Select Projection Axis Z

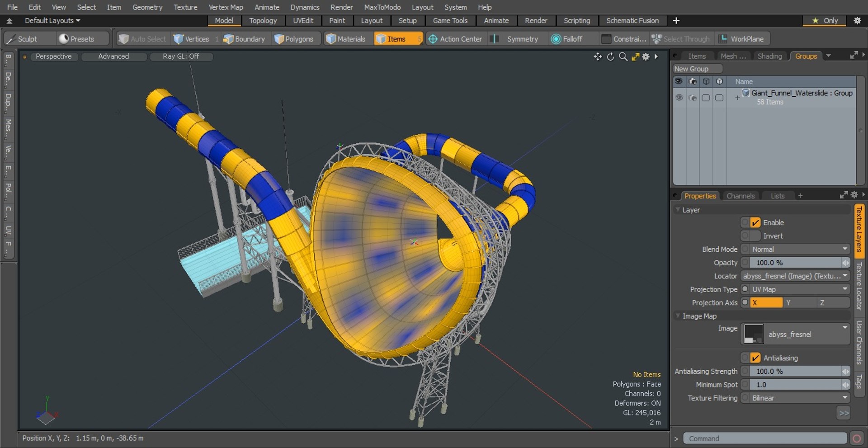click(834, 302)
